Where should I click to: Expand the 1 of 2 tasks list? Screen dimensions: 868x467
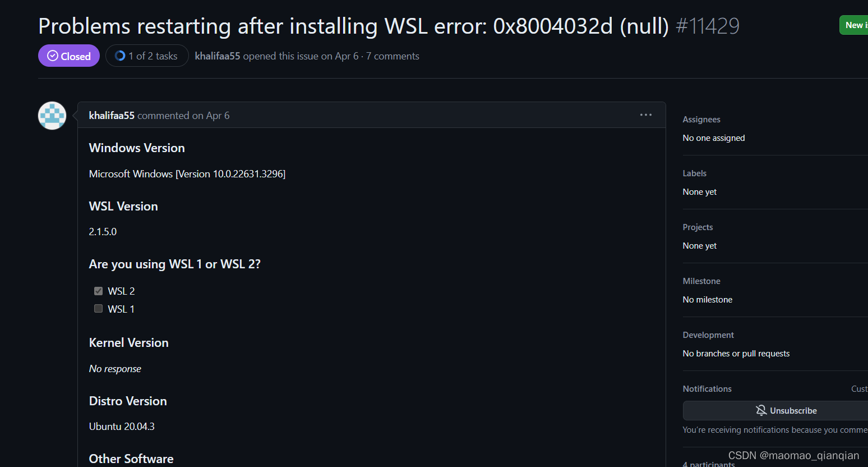click(147, 56)
